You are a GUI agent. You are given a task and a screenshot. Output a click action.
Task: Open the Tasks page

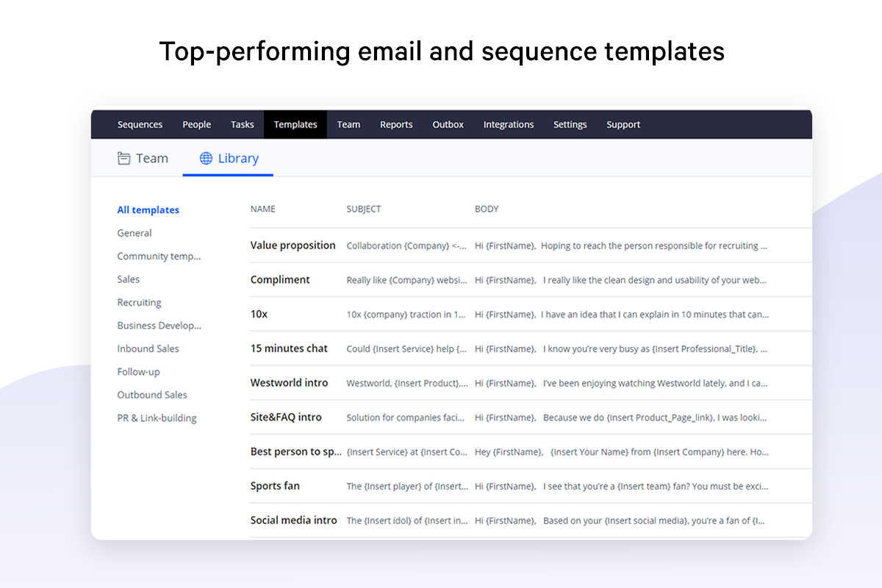[242, 125]
